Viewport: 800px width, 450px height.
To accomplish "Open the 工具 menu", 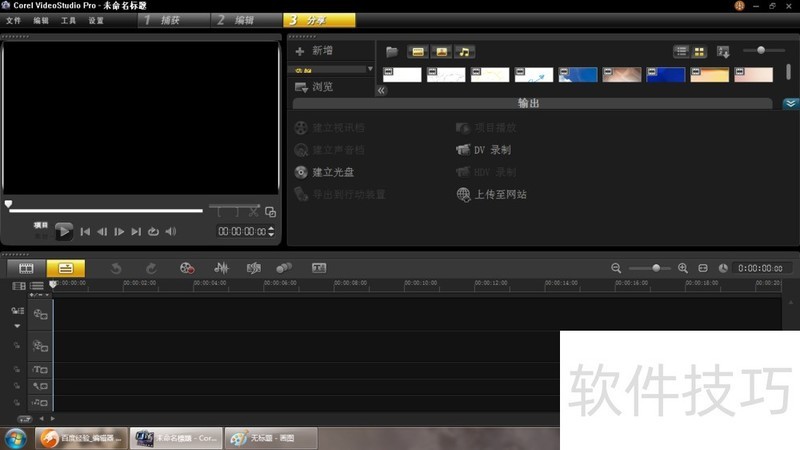I will pyautogui.click(x=68, y=20).
